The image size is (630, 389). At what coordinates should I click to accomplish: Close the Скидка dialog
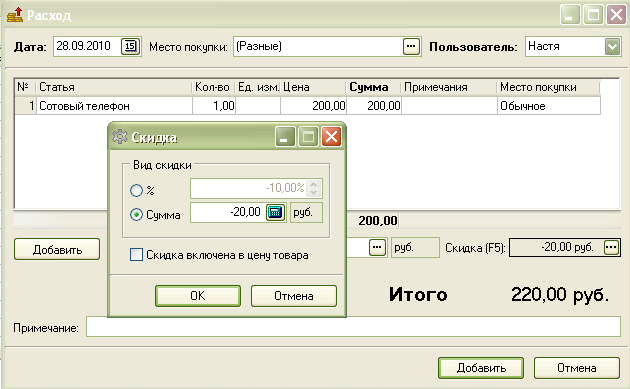331,137
